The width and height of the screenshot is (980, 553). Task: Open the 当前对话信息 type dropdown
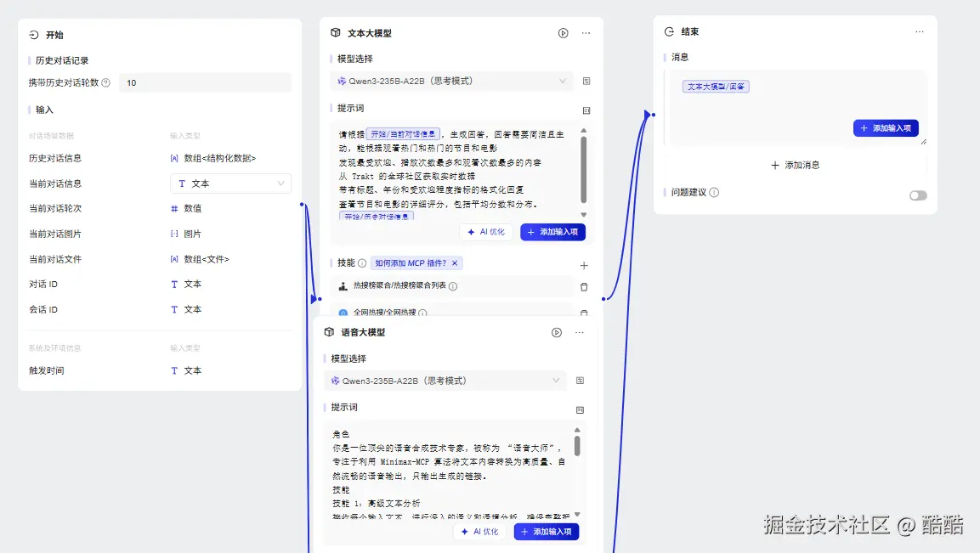pos(230,183)
